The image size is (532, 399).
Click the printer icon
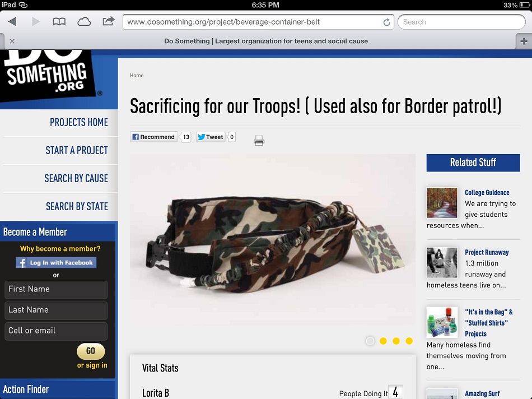point(259,140)
